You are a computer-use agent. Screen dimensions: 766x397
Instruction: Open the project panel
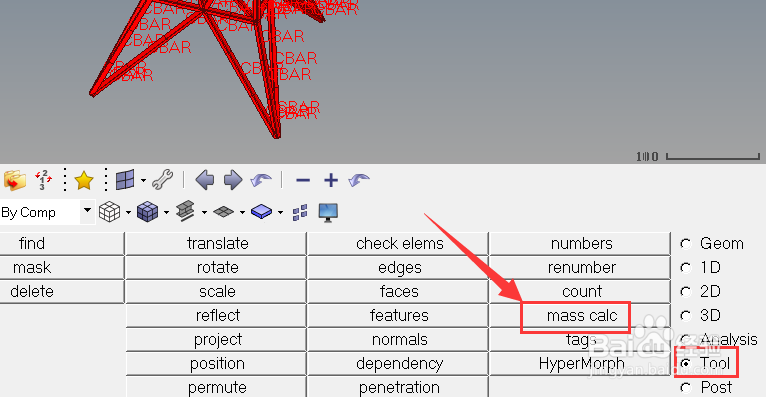(x=216, y=339)
